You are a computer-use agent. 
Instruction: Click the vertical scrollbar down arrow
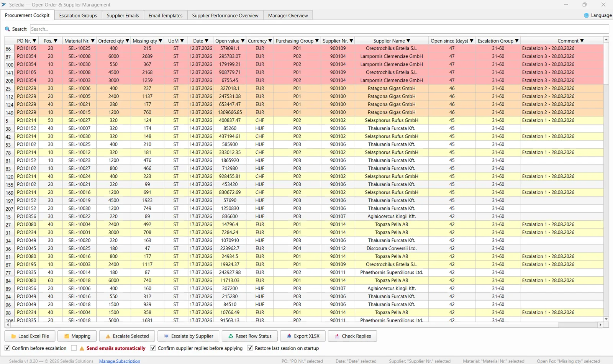click(x=606, y=319)
